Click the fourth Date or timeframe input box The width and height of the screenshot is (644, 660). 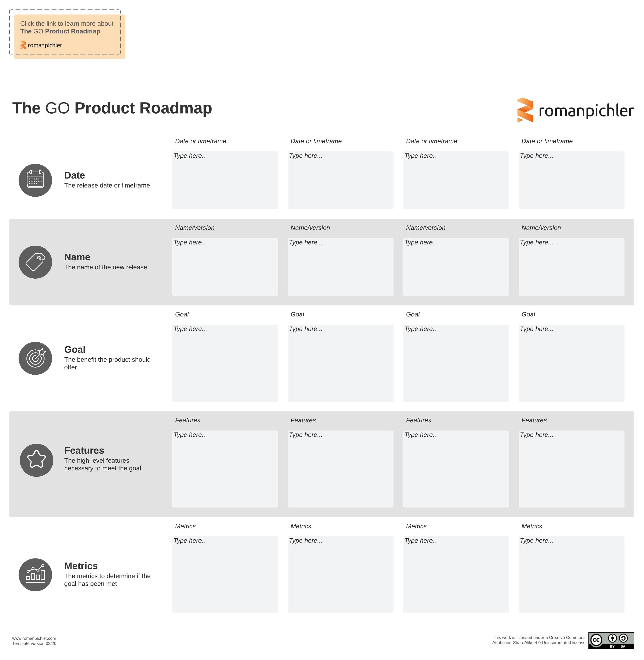click(x=571, y=180)
